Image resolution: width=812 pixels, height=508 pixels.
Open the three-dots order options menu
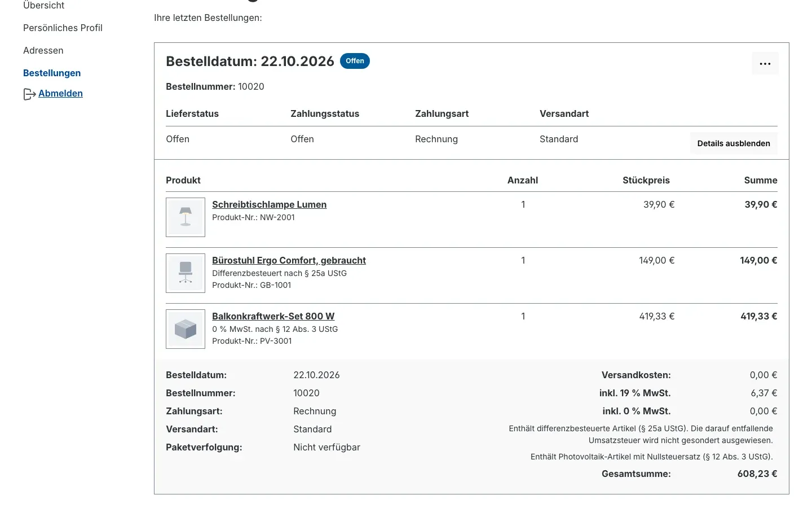click(765, 63)
